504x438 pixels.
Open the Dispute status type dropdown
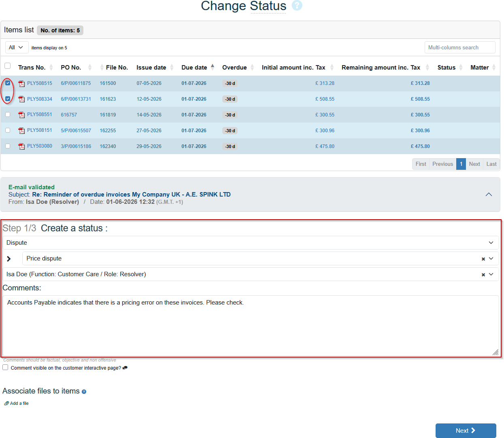(x=251, y=243)
